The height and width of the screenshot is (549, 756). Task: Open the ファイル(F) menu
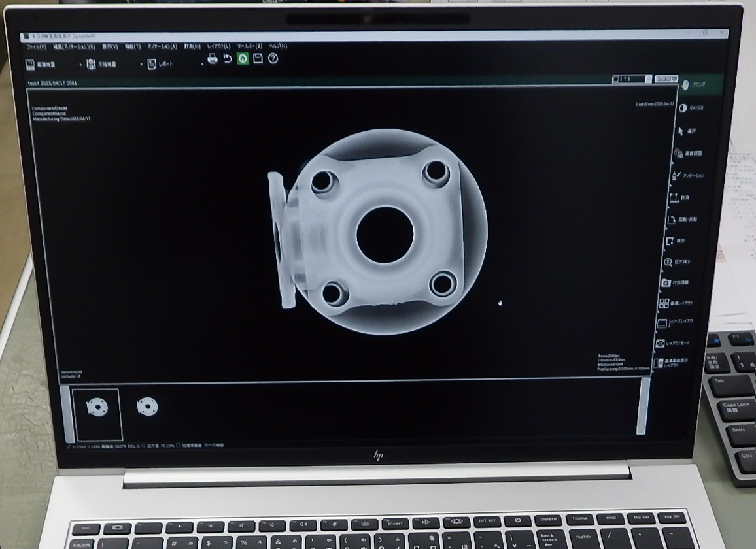coord(37,47)
